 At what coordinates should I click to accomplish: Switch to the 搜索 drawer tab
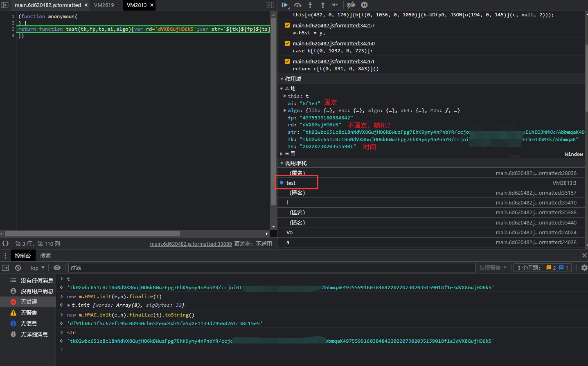coord(45,256)
